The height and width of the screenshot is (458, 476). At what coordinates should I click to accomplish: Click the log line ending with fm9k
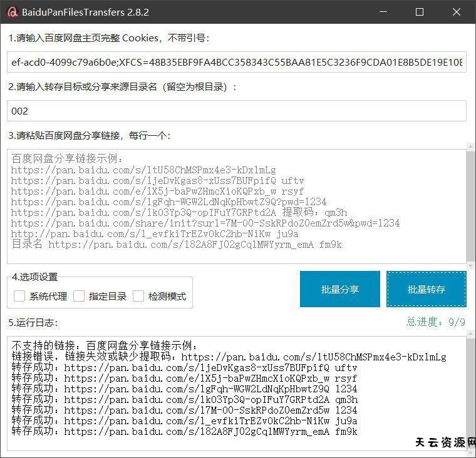click(184, 431)
